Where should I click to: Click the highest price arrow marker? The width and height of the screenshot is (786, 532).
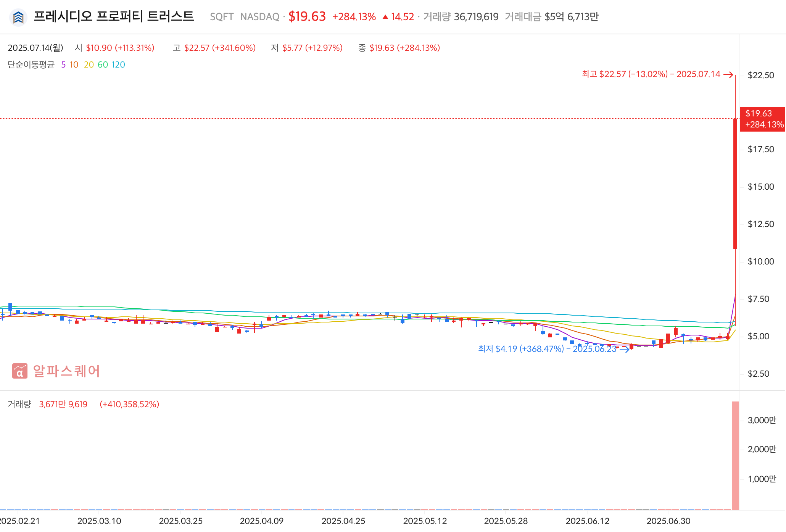[728, 74]
